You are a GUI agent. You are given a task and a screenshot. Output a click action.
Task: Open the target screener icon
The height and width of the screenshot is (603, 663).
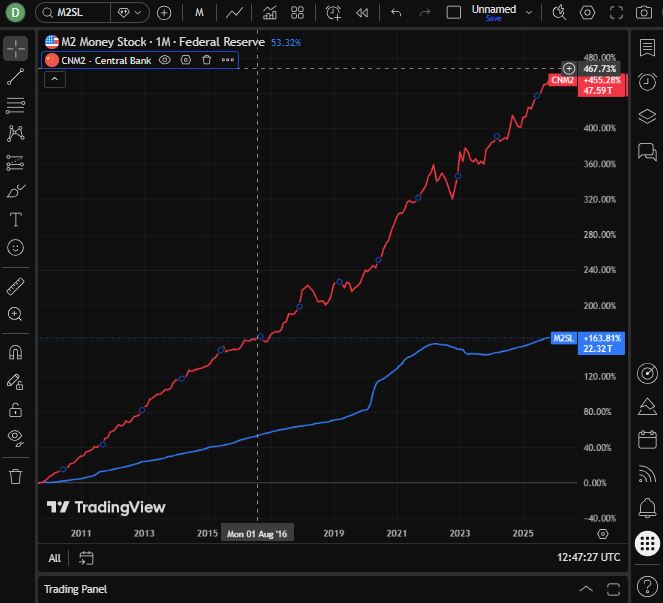tap(647, 374)
